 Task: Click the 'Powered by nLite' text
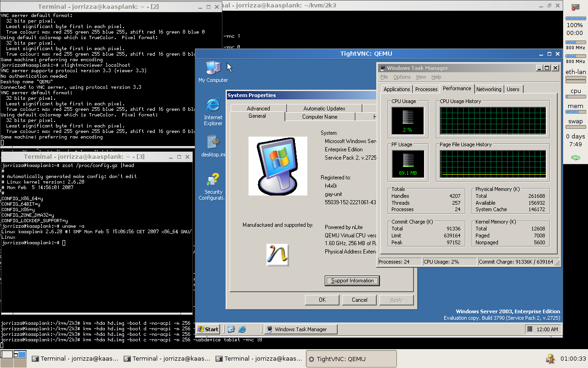click(344, 227)
